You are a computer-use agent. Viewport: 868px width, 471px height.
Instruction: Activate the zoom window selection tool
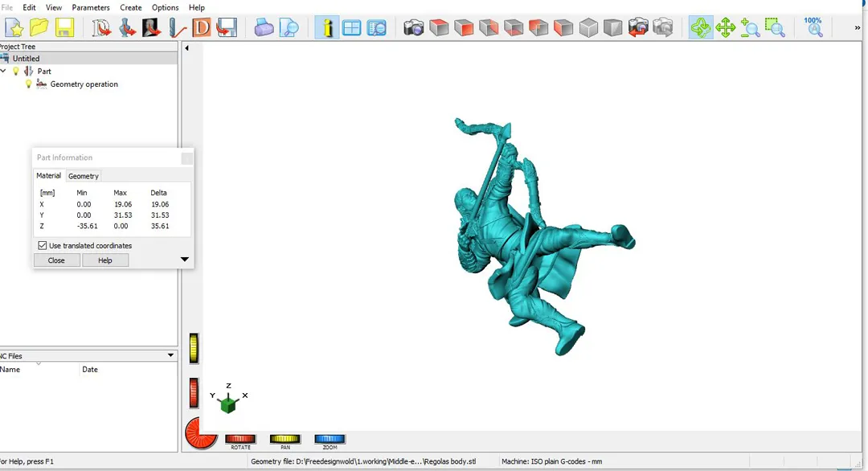coord(775,27)
